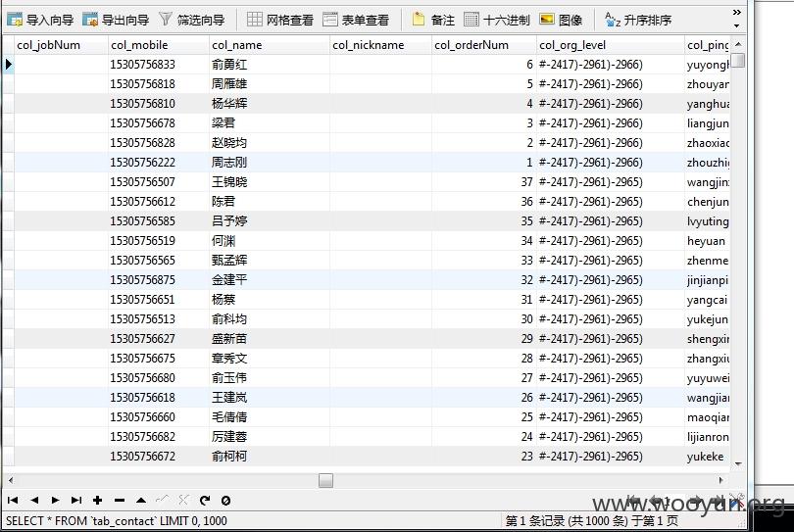
Task: Select name cell 毛倩倩
Action: pyautogui.click(x=270, y=417)
